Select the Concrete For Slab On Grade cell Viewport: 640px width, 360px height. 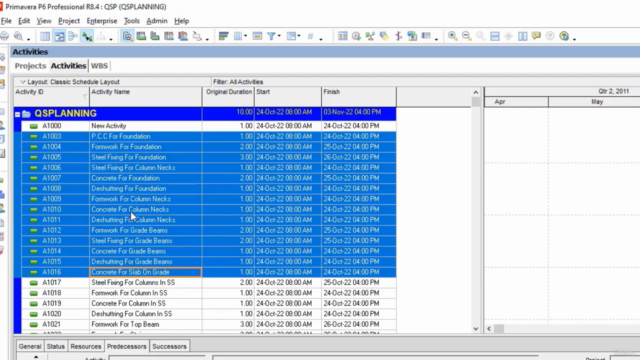tap(145, 272)
